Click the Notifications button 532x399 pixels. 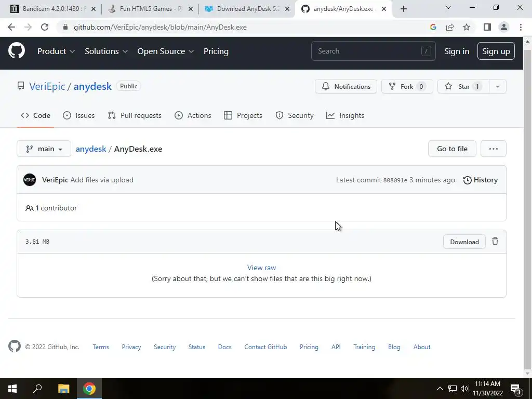tap(345, 87)
